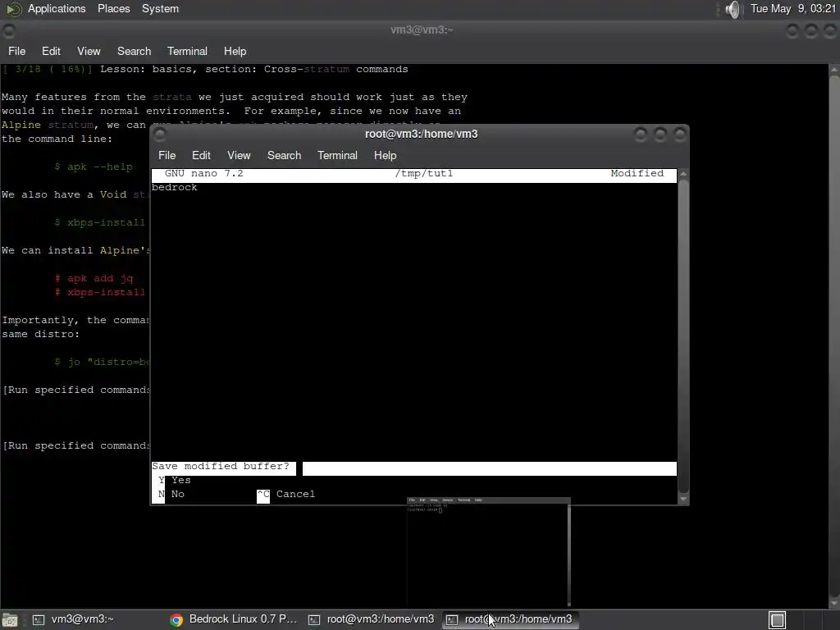
Task: Open the Applications menu in top panel
Action: [x=57, y=8]
